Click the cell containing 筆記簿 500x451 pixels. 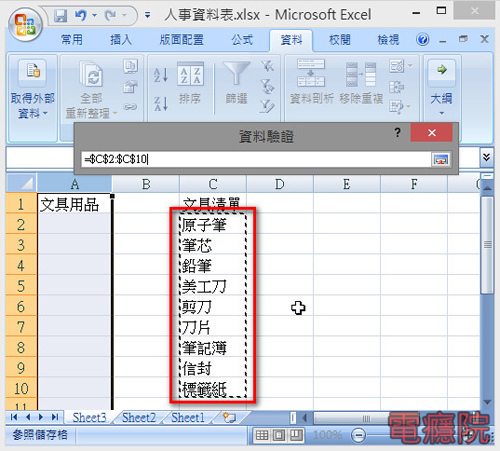click(213, 347)
